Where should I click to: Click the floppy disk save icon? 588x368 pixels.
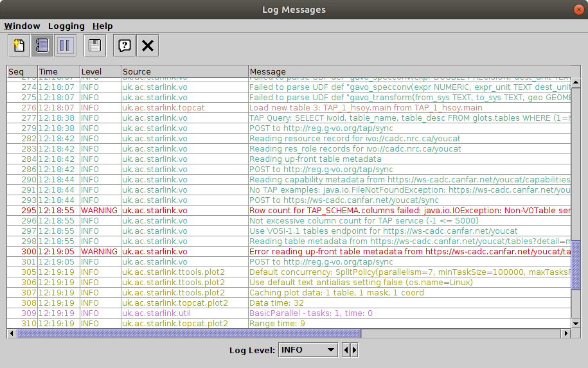(94, 46)
